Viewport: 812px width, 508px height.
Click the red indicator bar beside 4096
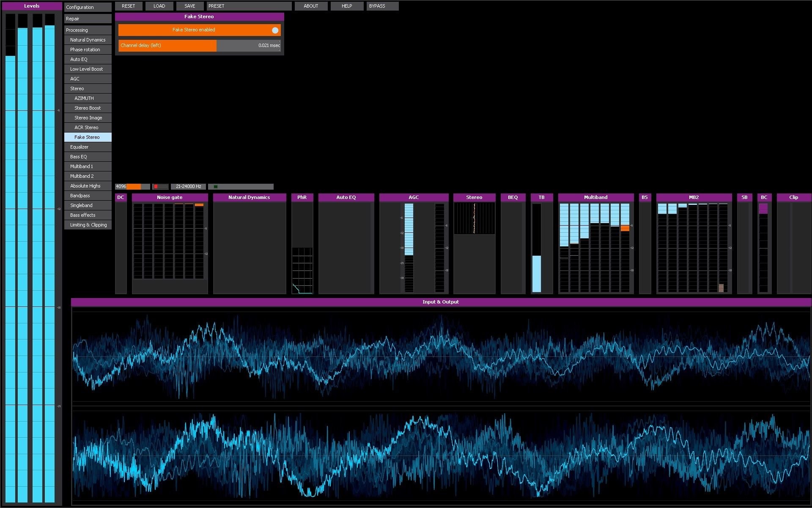[161, 187]
